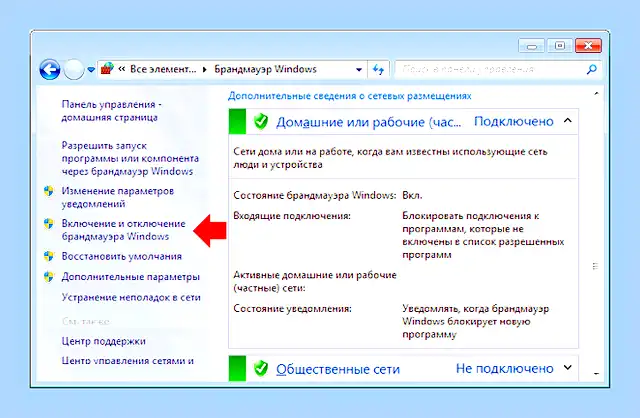Image resolution: width=640 pixels, height=418 pixels.
Task: Expand the public networks section chevron
Action: coord(568,368)
